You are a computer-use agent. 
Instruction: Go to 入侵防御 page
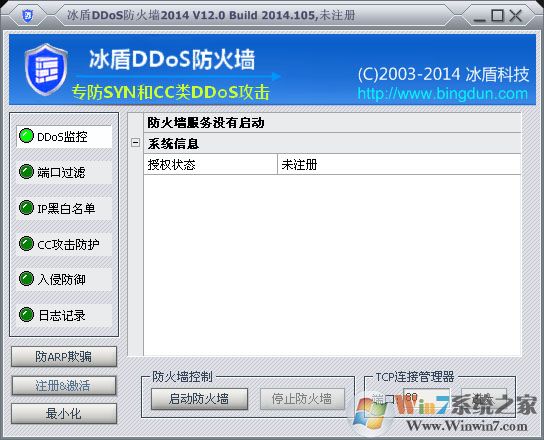coord(64,279)
